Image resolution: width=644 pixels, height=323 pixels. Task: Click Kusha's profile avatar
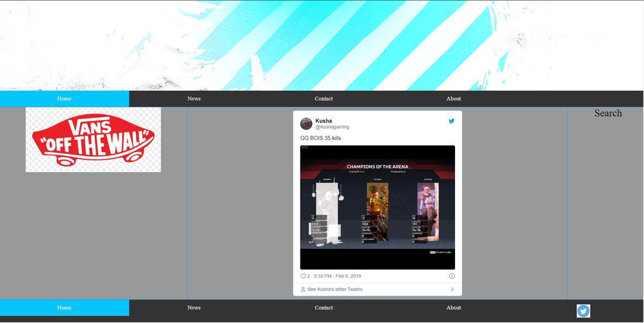click(x=306, y=123)
